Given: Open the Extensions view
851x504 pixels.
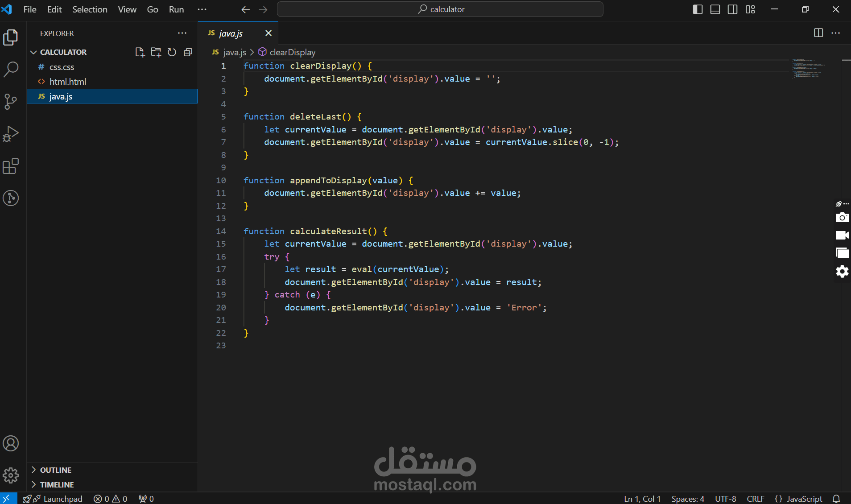Looking at the screenshot, I should tap(11, 166).
